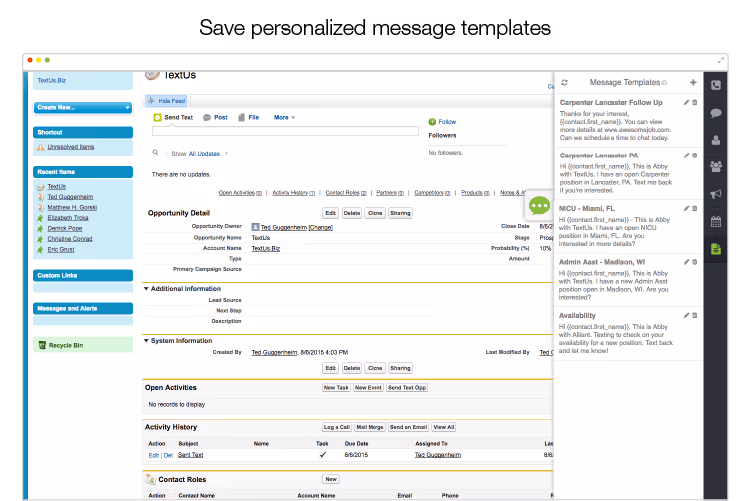Screen dimensions: 751x501
Task: Click the Hide Feed button
Action: point(167,101)
